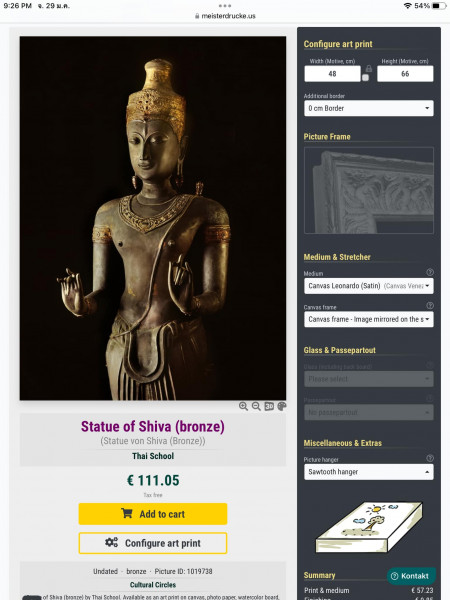Add the art print to cart

tap(153, 514)
